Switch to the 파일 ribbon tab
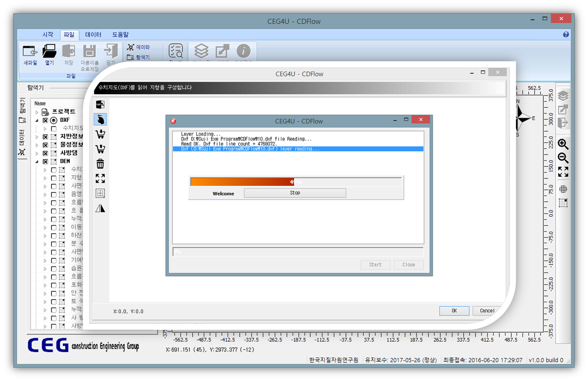Image resolution: width=588 pixels, height=381 pixels. [x=69, y=35]
